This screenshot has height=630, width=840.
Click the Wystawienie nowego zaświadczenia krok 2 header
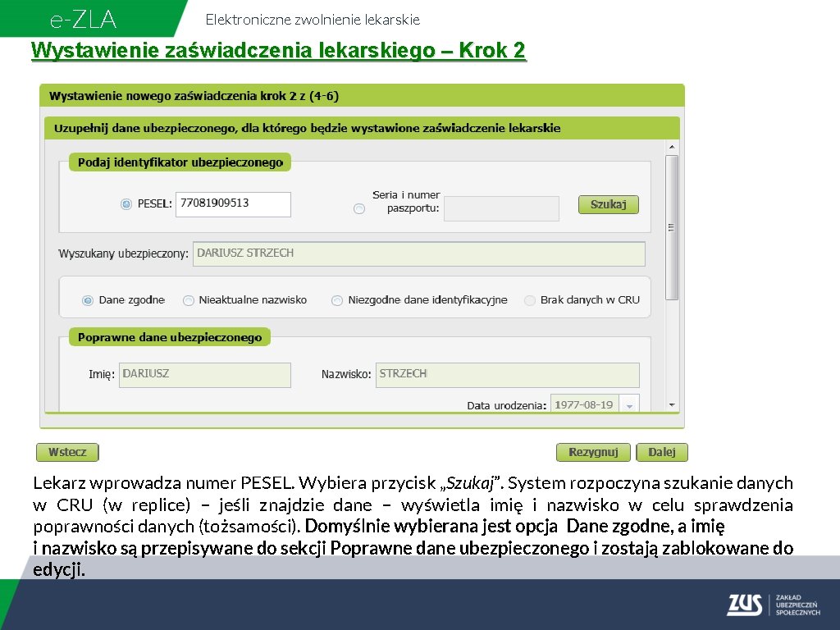[362, 96]
